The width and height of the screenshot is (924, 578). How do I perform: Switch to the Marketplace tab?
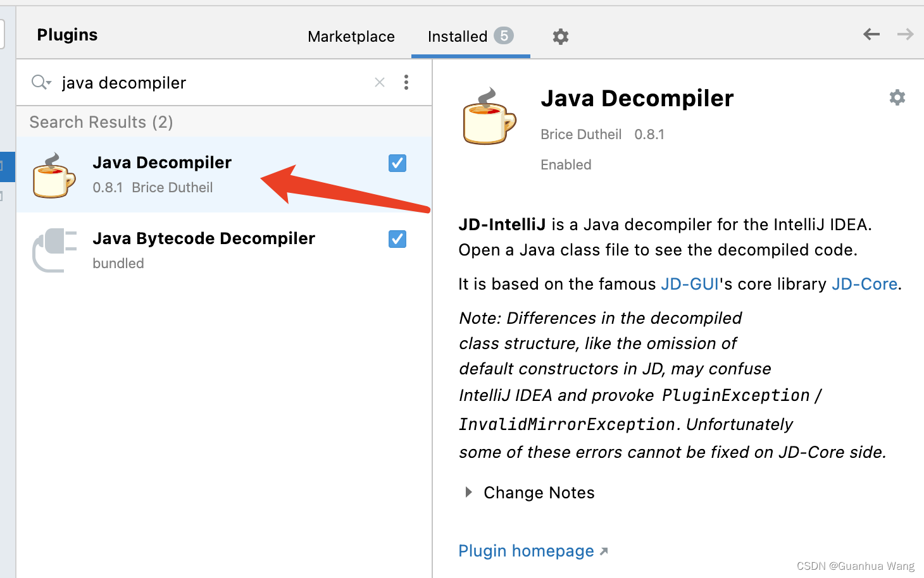[351, 36]
